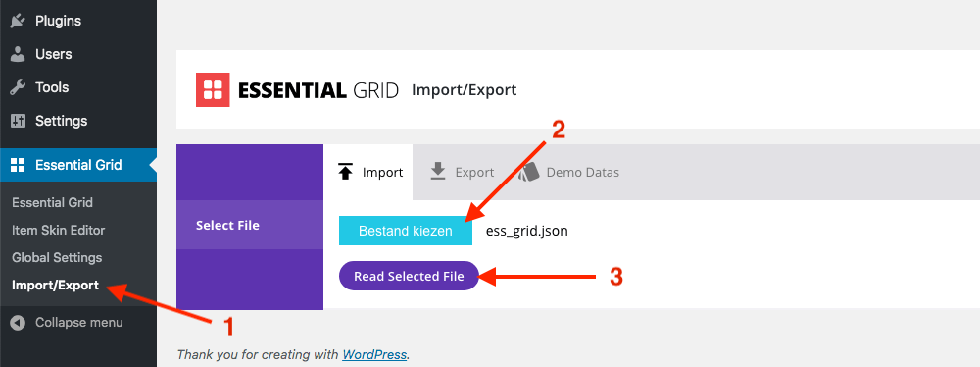Go to Global Settings submenu item

tap(57, 257)
